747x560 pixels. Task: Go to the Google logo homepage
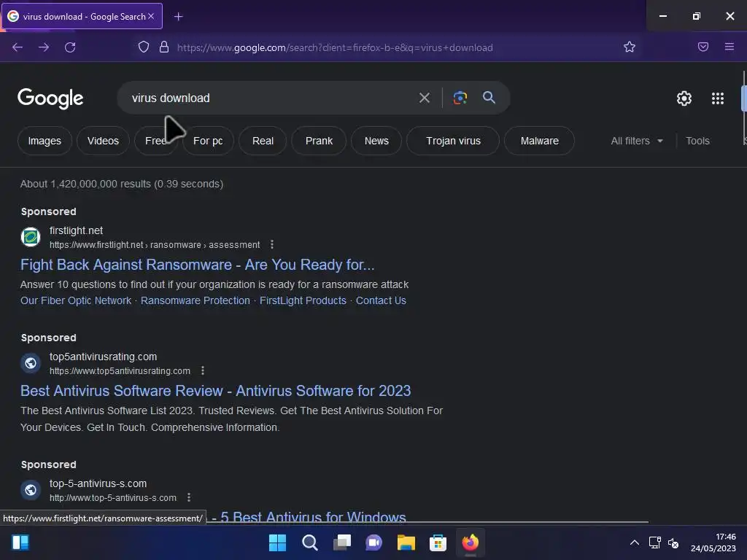[50, 98]
